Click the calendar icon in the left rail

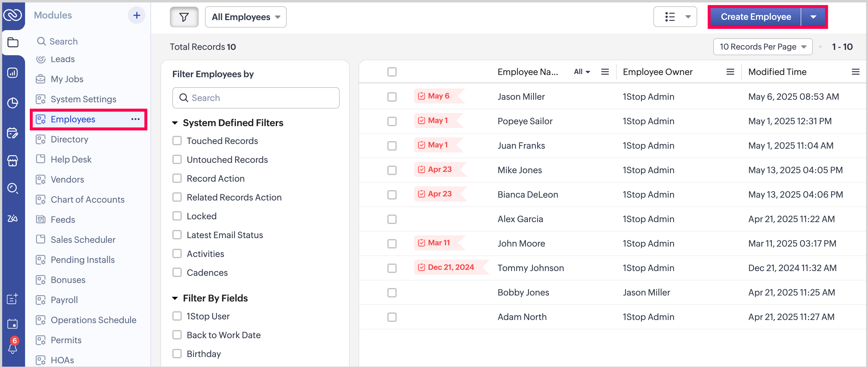(x=13, y=323)
